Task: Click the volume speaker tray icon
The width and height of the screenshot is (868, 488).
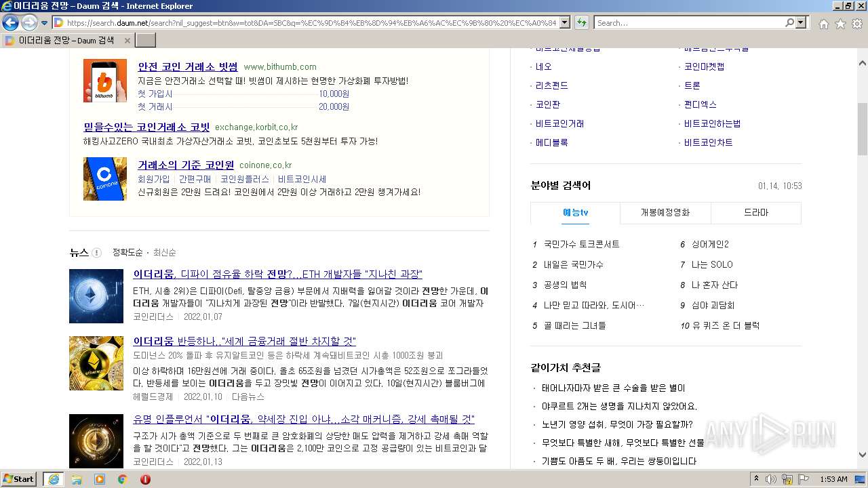Action: coord(771,479)
